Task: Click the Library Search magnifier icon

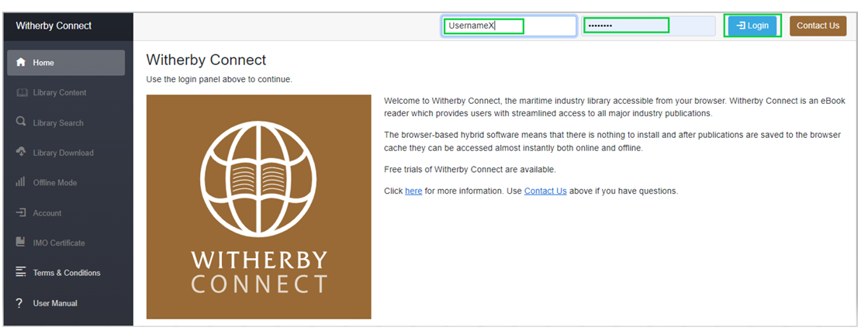Action: [21, 122]
